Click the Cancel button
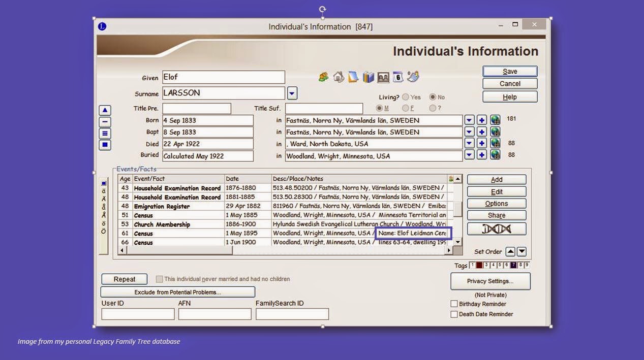 pos(510,84)
